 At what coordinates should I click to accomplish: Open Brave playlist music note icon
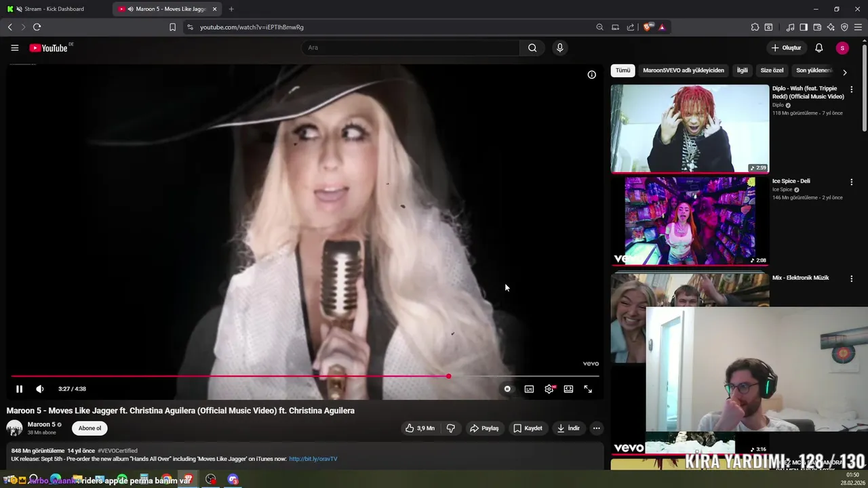pos(790,27)
